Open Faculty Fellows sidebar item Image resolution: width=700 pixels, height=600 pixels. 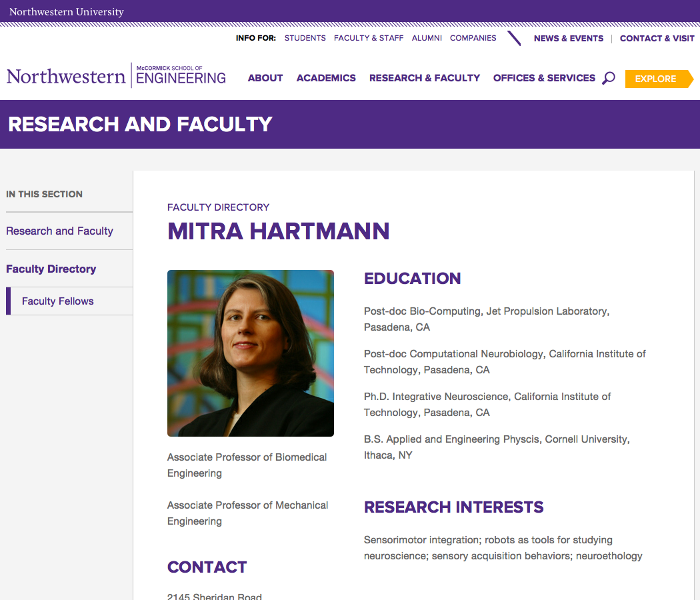click(57, 301)
